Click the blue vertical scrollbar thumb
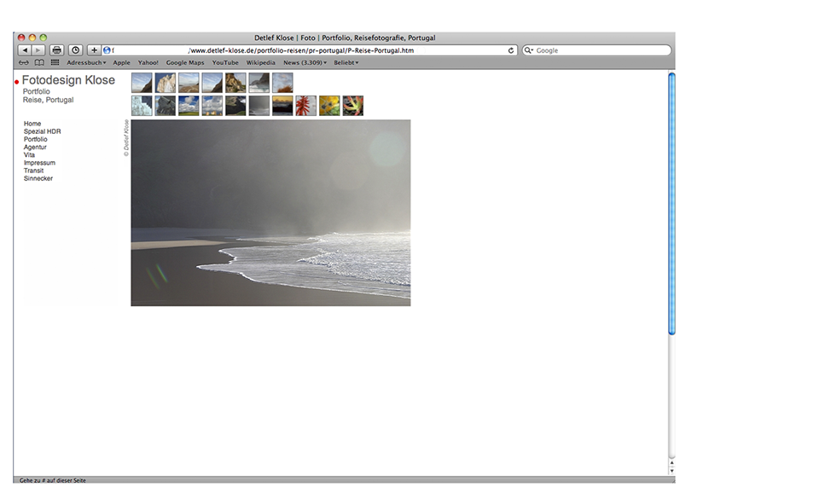Screen dimensions: 819x504 click(x=671, y=203)
